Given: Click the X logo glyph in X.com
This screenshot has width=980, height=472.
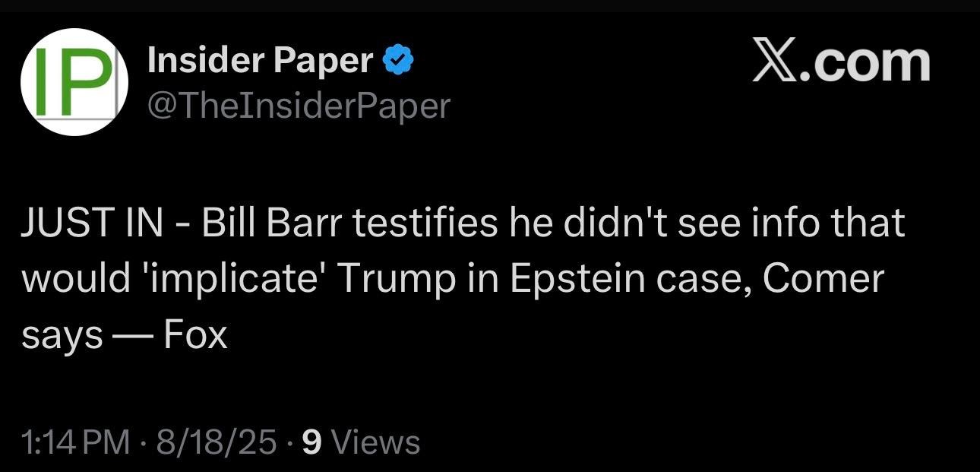Looking at the screenshot, I should click(774, 62).
